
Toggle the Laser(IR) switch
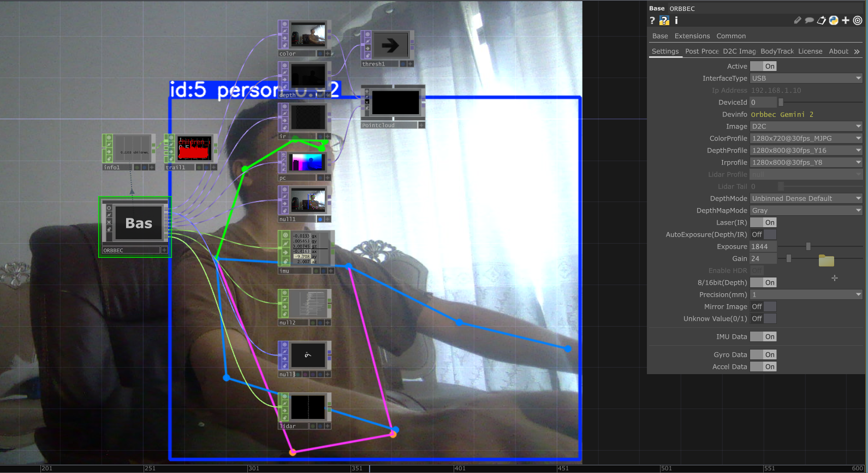[763, 222]
